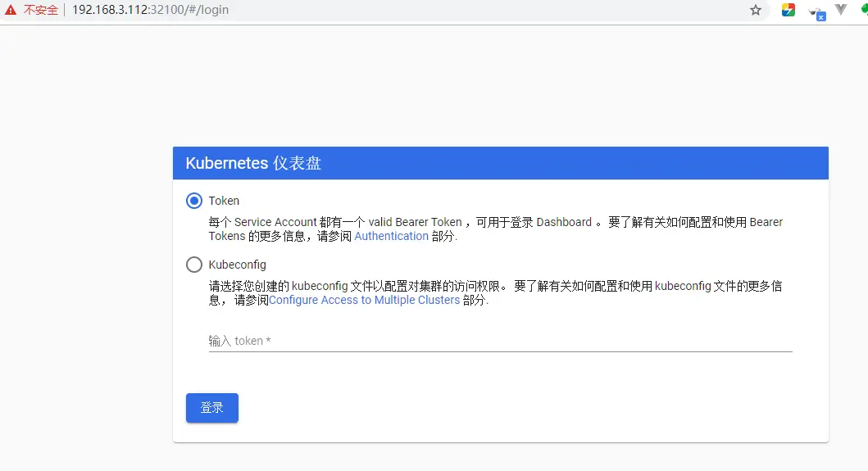The width and height of the screenshot is (868, 471).
Task: Click the not-secure warning triangle icon
Action: [10, 10]
